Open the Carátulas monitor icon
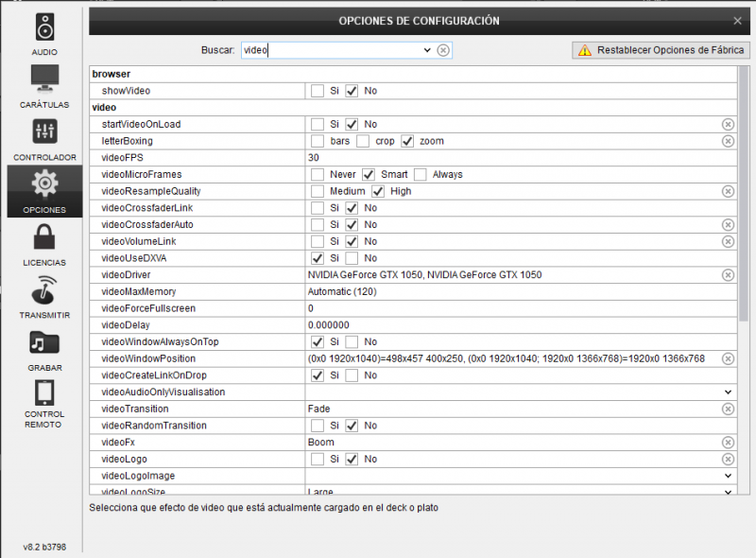The image size is (756, 558). pos(44,78)
